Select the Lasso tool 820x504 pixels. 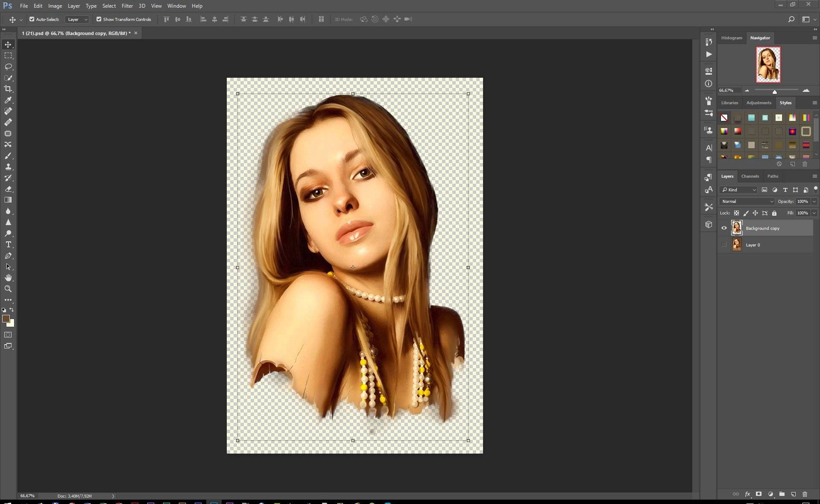tap(8, 67)
